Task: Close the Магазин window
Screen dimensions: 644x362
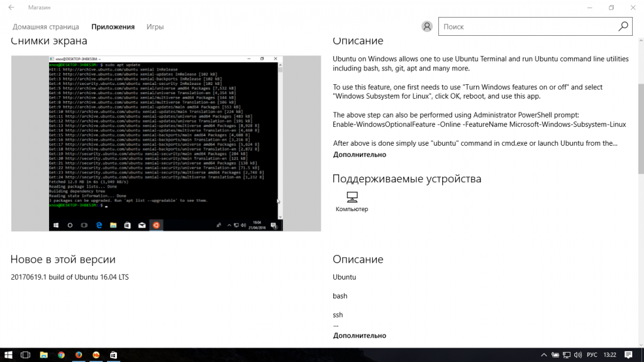Action: [633, 8]
